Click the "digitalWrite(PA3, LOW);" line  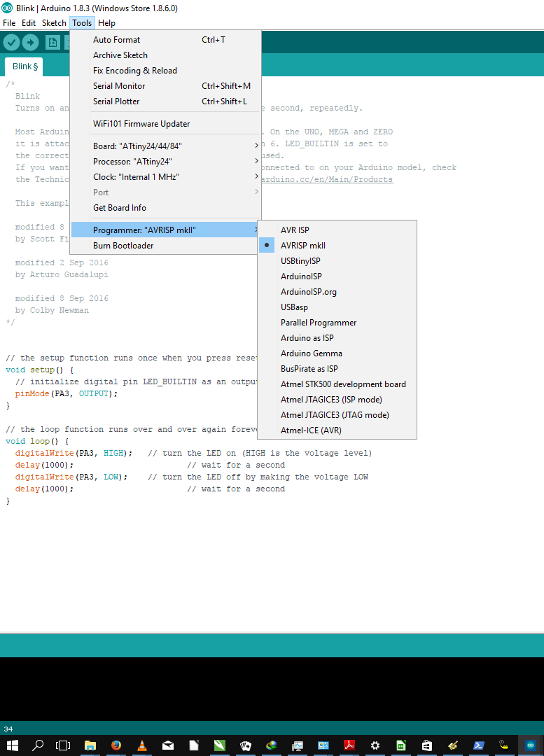[71, 477]
